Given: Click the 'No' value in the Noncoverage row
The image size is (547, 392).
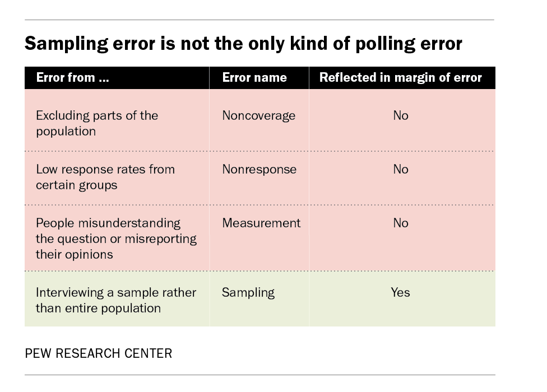Looking at the screenshot, I should tap(401, 115).
